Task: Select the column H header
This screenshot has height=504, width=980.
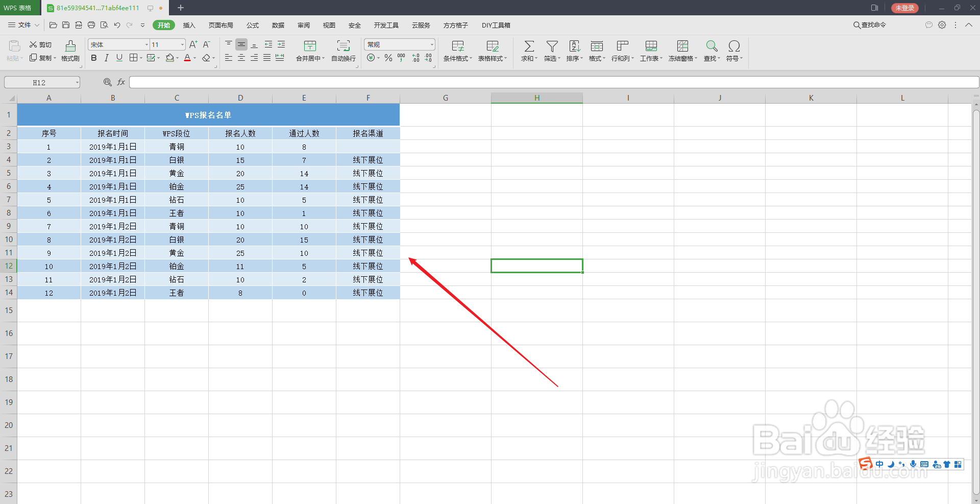Action: point(537,98)
